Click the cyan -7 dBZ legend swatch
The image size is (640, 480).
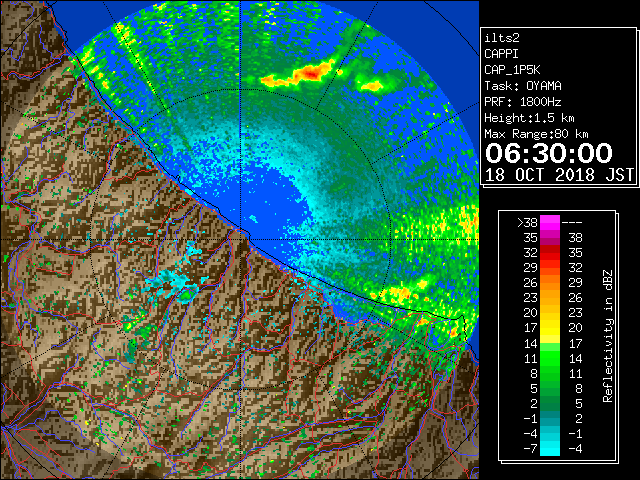pyautogui.click(x=550, y=448)
